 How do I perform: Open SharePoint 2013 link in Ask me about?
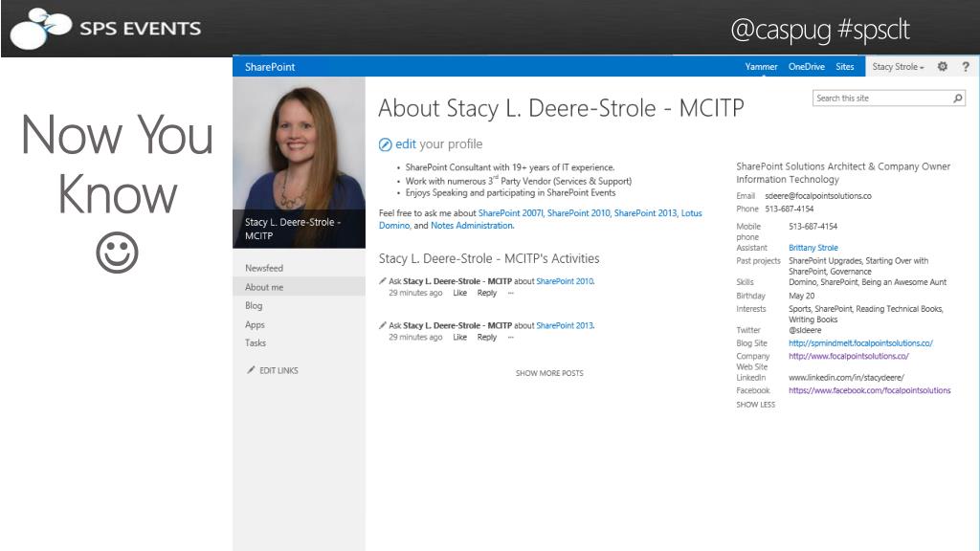645,213
